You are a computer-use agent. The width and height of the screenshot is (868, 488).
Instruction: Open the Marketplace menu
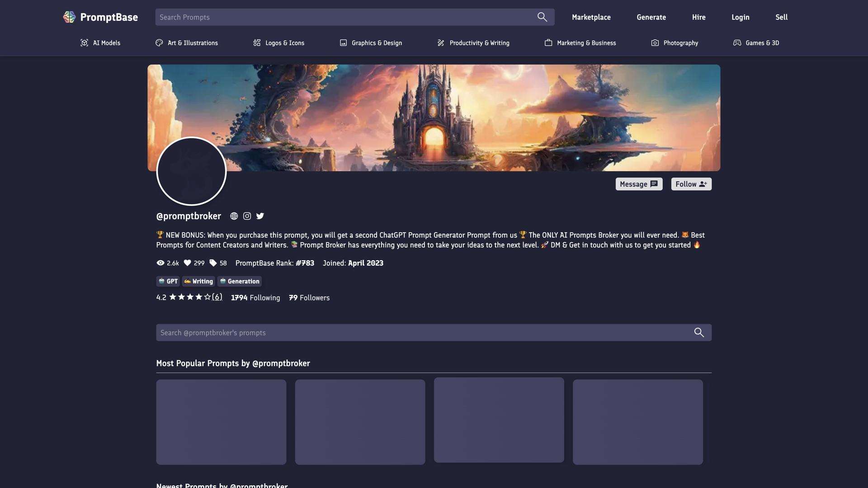591,17
